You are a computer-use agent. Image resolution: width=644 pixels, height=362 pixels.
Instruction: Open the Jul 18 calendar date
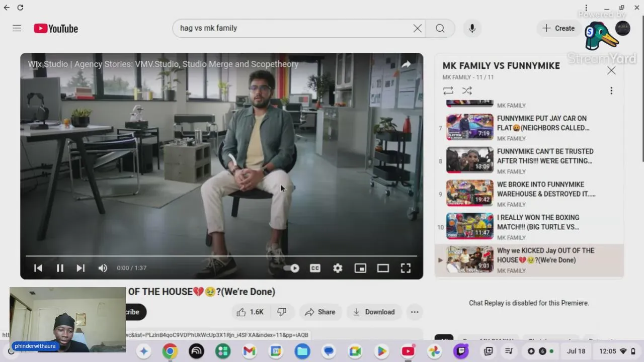pos(576,351)
